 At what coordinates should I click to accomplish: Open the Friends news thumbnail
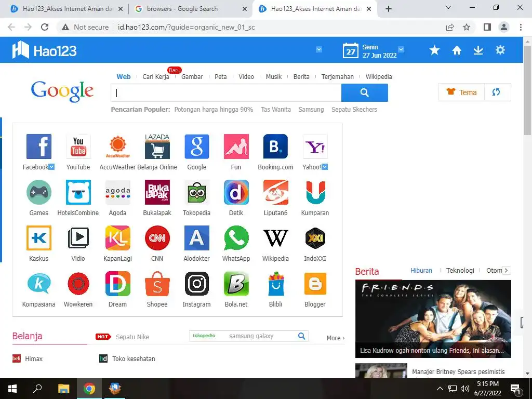(x=433, y=319)
